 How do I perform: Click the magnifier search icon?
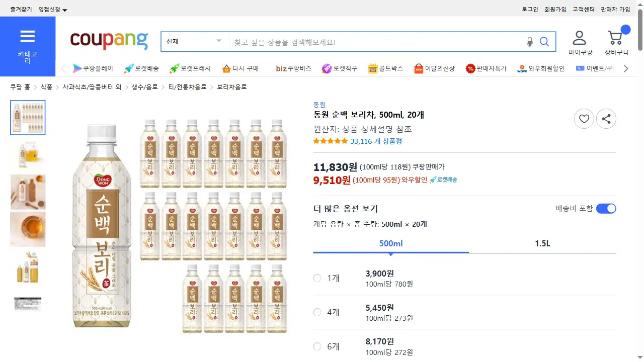point(544,42)
